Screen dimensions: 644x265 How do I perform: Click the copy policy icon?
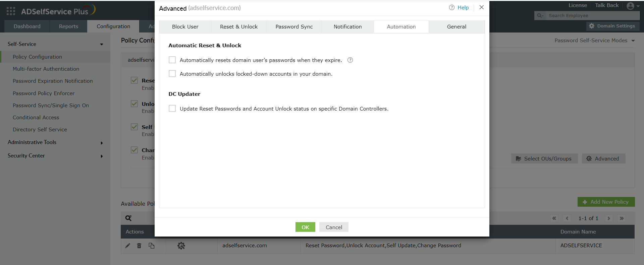pyautogui.click(x=152, y=246)
